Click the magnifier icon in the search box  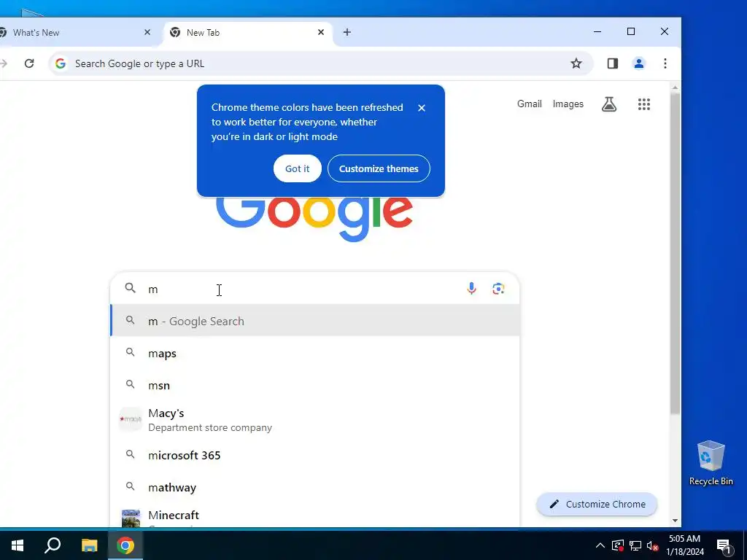pyautogui.click(x=131, y=288)
